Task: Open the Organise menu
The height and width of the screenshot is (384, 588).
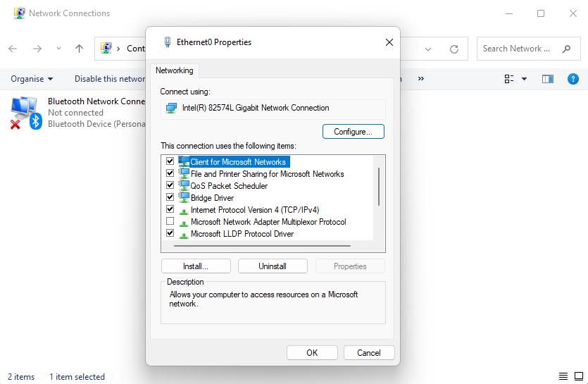Action: tap(32, 79)
